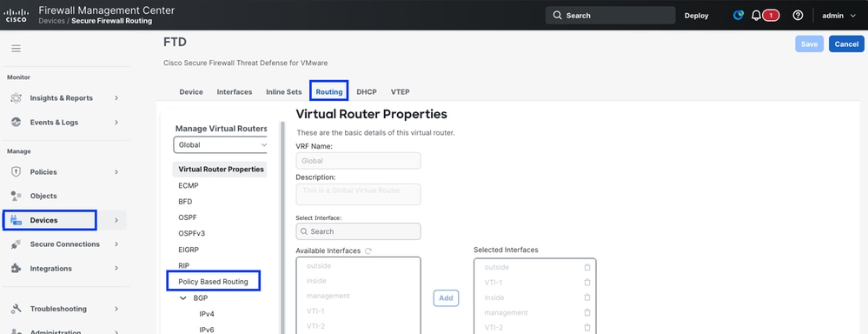Open OSPFv3 routing settings

191,234
